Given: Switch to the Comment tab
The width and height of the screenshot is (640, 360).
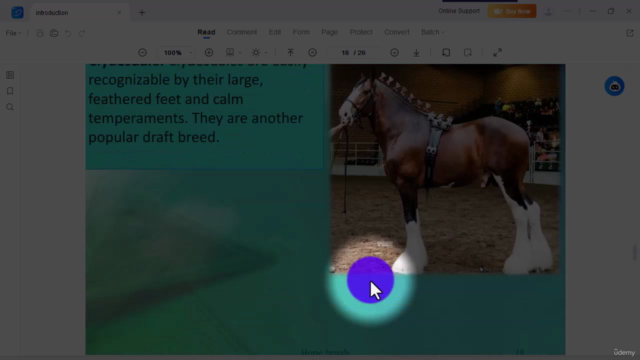Looking at the screenshot, I should click(x=242, y=32).
